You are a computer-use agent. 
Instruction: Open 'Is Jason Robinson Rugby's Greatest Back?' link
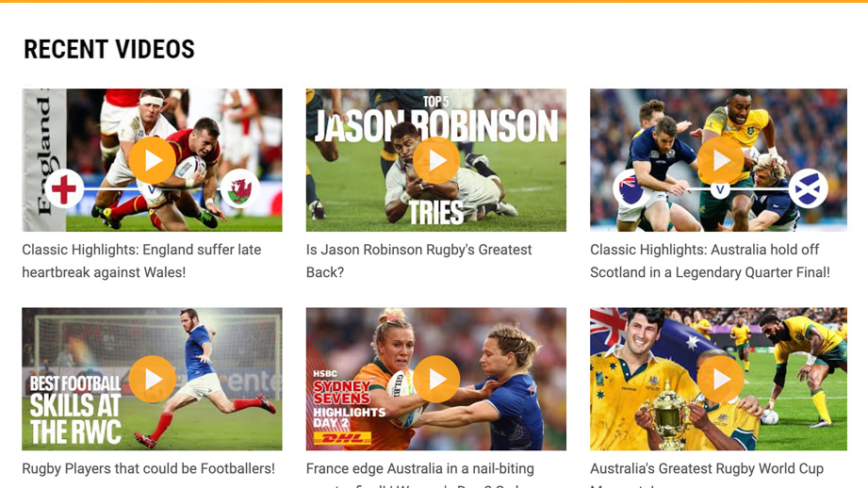pos(418,261)
